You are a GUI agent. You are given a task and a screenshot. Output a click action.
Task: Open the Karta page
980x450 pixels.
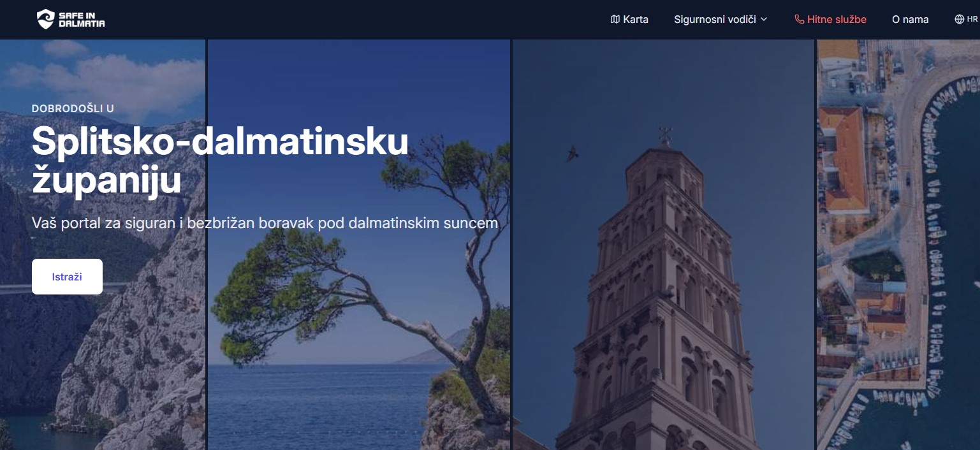click(629, 19)
